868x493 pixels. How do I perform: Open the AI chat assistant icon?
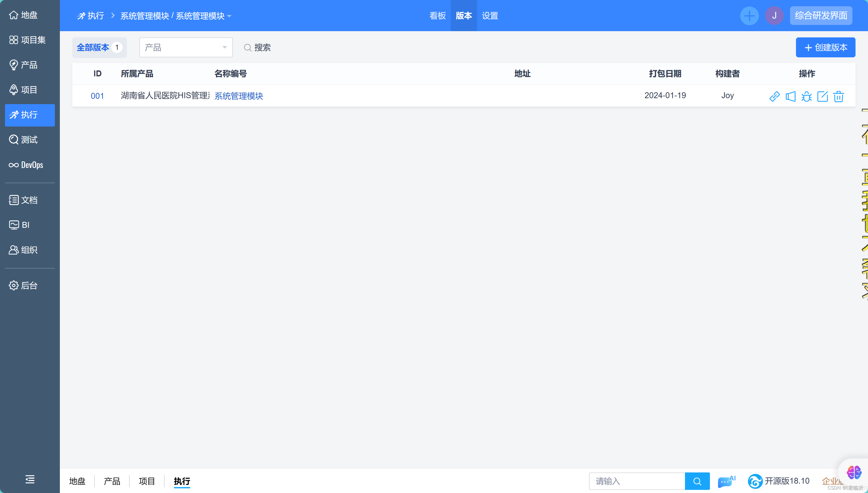coord(726,481)
